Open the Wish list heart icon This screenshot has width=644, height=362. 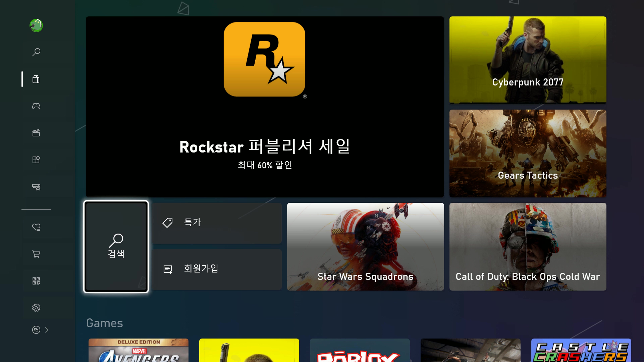[36, 227]
